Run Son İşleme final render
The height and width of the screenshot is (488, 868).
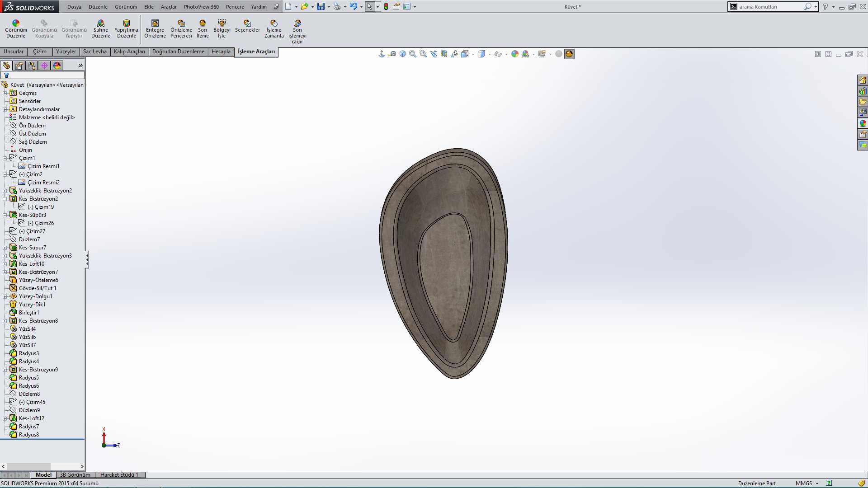(203, 29)
